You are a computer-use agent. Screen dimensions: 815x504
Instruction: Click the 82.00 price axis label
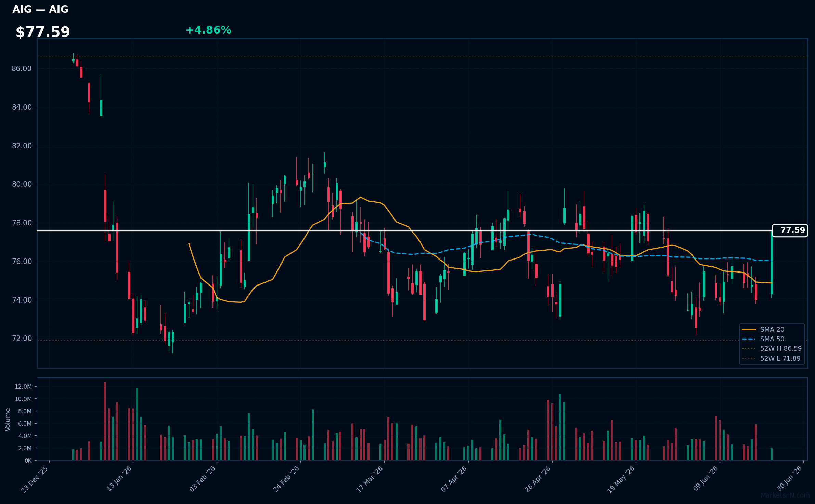coord(22,146)
